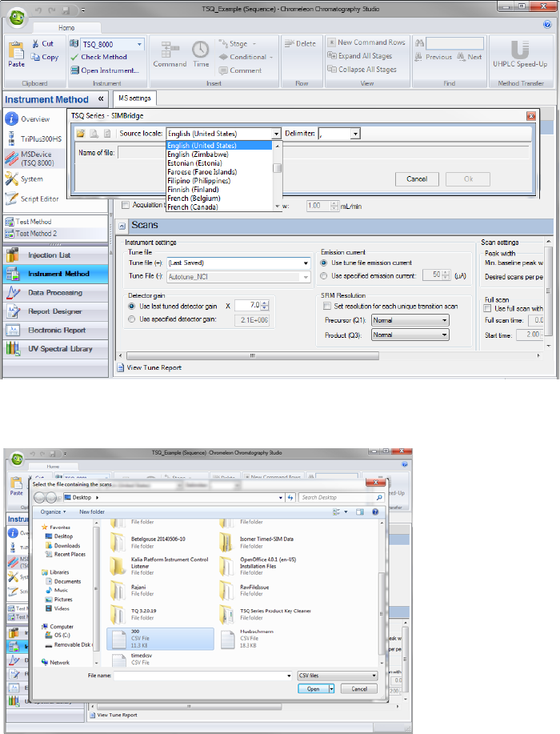The width and height of the screenshot is (560, 734).
Task: Select Use specified emission current
Action: click(x=323, y=275)
